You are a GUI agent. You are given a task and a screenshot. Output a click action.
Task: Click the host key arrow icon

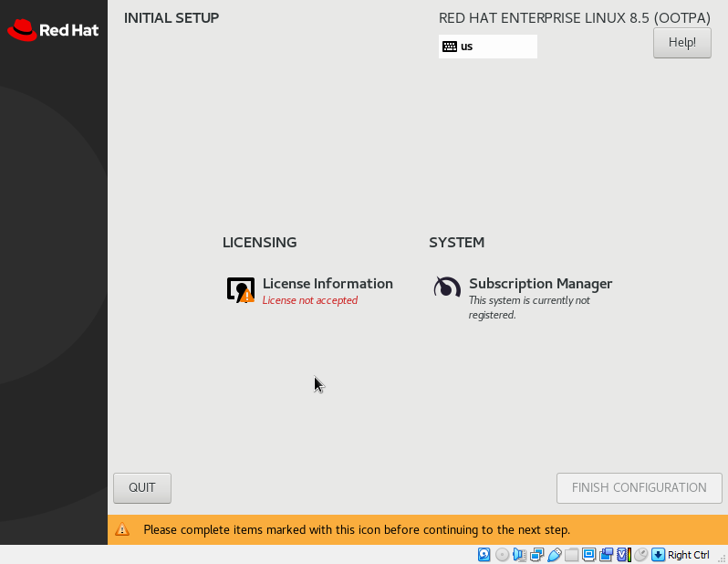658,555
